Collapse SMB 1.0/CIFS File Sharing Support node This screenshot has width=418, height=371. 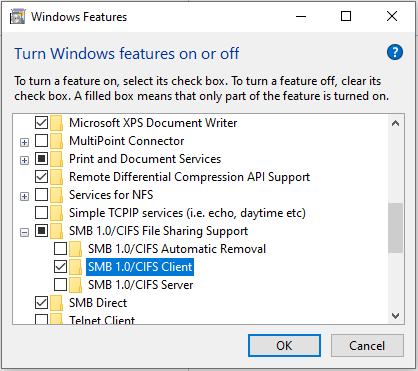(x=24, y=233)
